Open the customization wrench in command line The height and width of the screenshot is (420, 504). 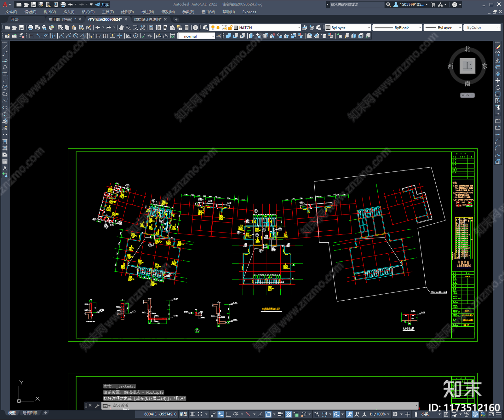click(x=97, y=406)
